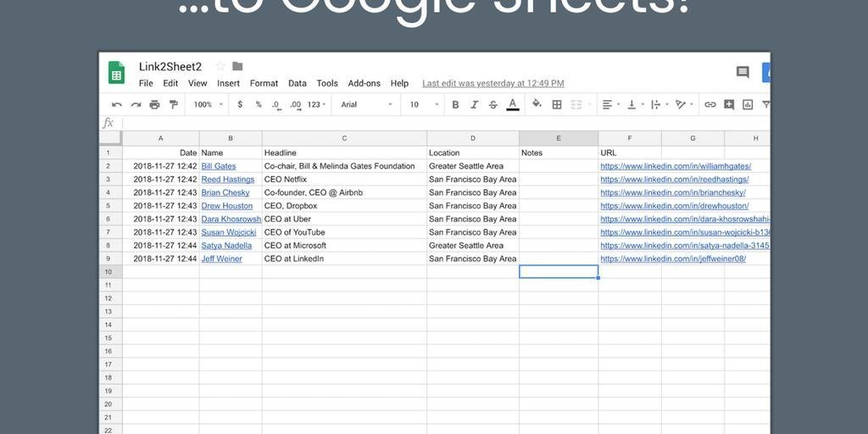
Task: Open the comments icon
Action: click(743, 72)
